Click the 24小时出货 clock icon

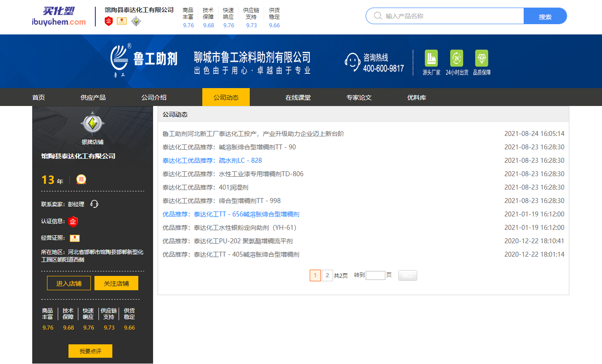pos(457,58)
